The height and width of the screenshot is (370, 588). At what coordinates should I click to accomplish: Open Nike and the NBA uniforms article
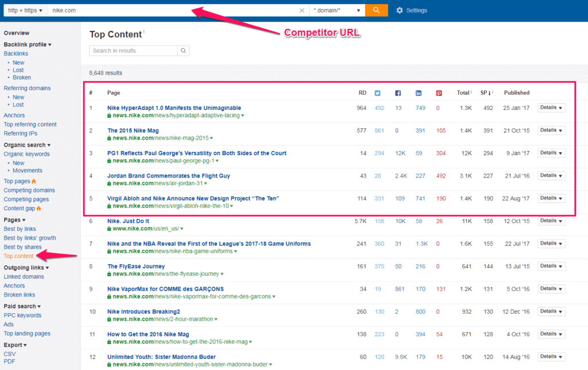pyautogui.click(x=209, y=244)
